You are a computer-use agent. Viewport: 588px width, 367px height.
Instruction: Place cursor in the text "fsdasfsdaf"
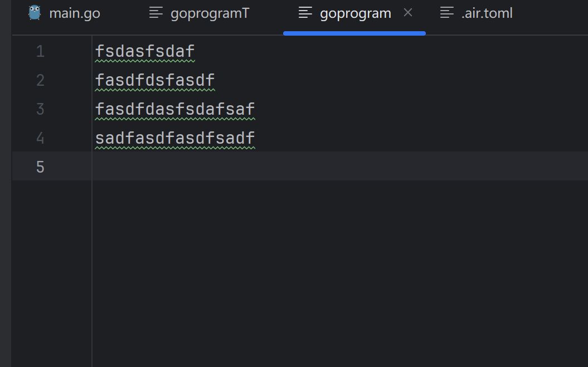tap(145, 52)
